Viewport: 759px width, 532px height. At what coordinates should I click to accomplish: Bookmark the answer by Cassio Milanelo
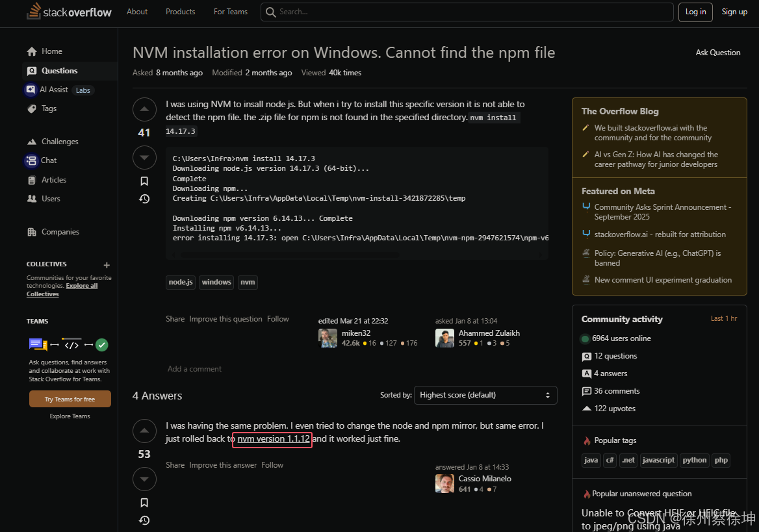pos(144,503)
